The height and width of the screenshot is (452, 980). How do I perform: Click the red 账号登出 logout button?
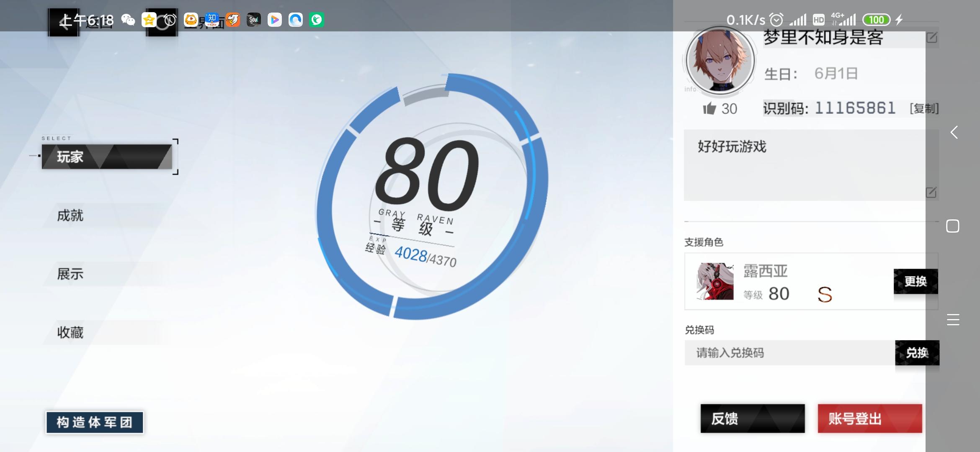point(869,419)
